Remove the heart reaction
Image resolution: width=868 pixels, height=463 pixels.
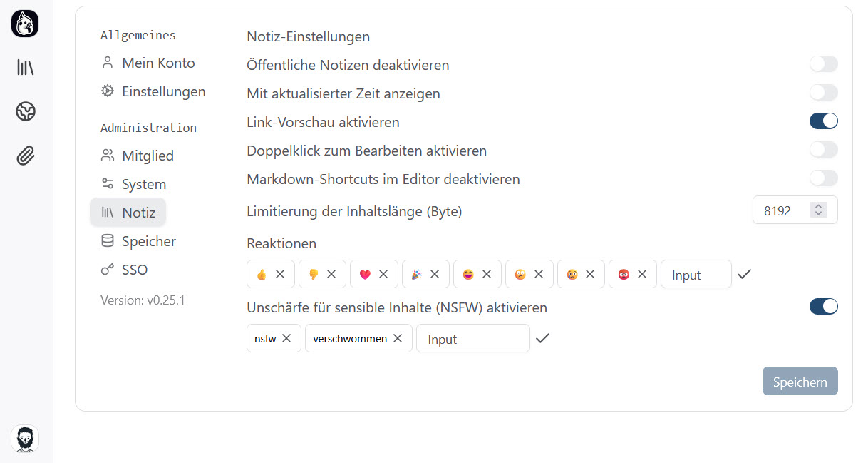383,274
